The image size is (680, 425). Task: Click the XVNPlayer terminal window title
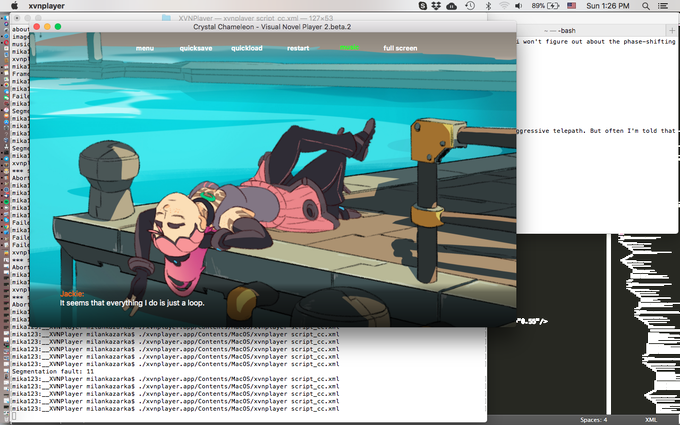click(x=256, y=18)
